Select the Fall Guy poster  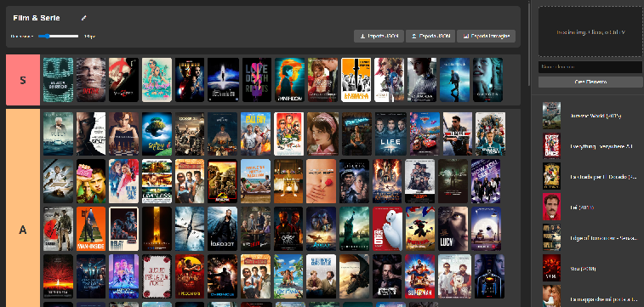(x=255, y=134)
